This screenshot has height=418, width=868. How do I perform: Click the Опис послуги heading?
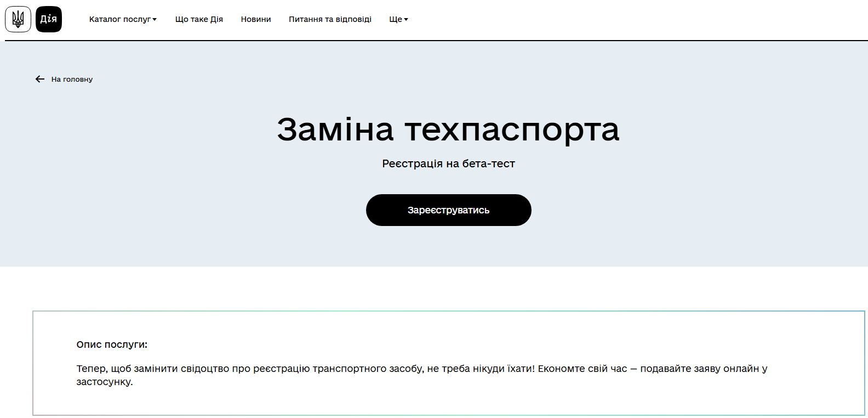pyautogui.click(x=112, y=344)
